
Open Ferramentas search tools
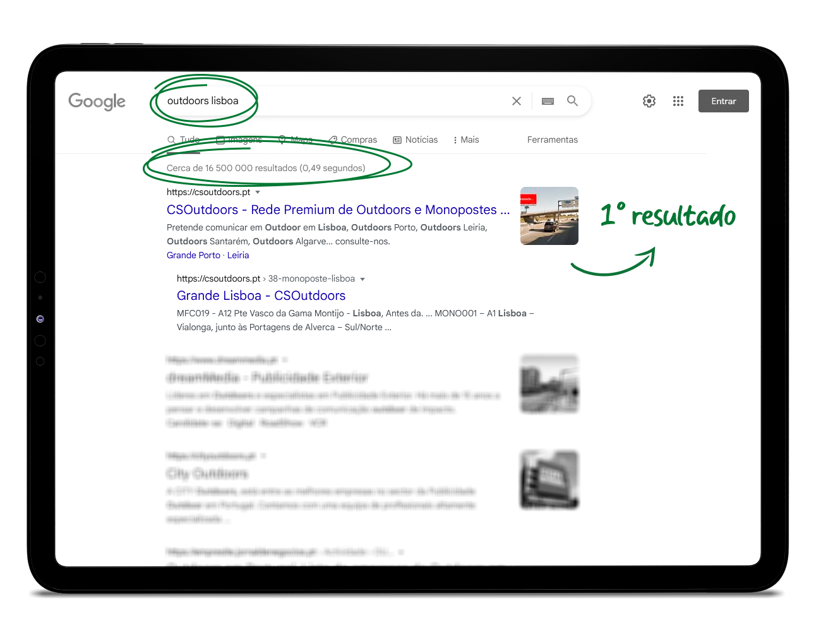point(553,140)
